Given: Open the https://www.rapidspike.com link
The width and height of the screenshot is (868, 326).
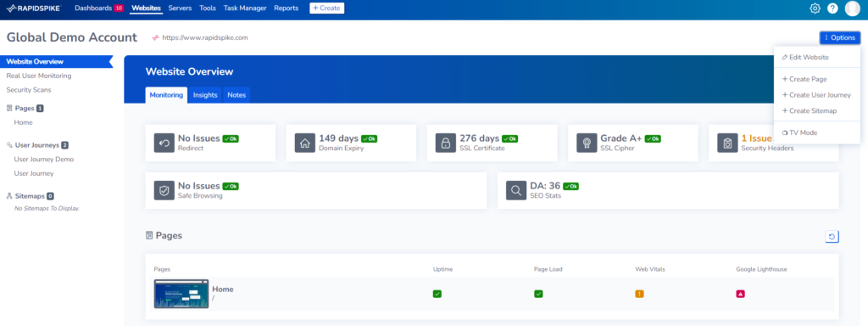Looking at the screenshot, I should (205, 37).
